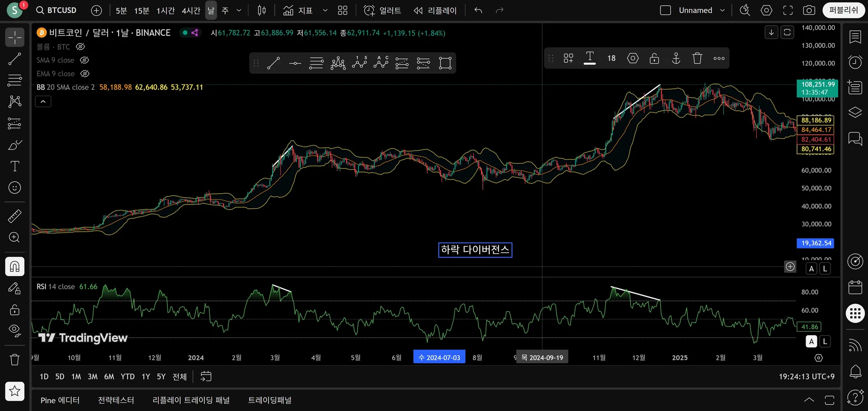Open the 얼러트 alert creator
Image resolution: width=868 pixels, height=411 pixels.
382,10
